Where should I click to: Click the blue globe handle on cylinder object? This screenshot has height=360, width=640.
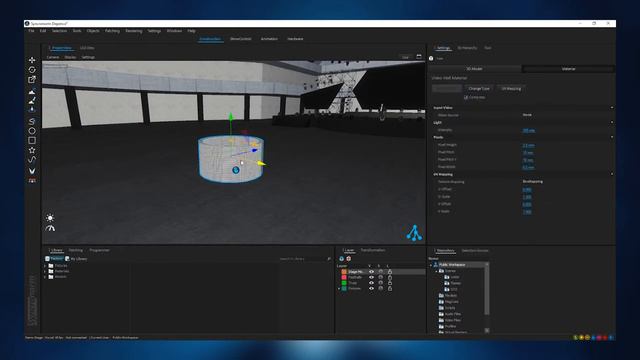[x=236, y=170]
